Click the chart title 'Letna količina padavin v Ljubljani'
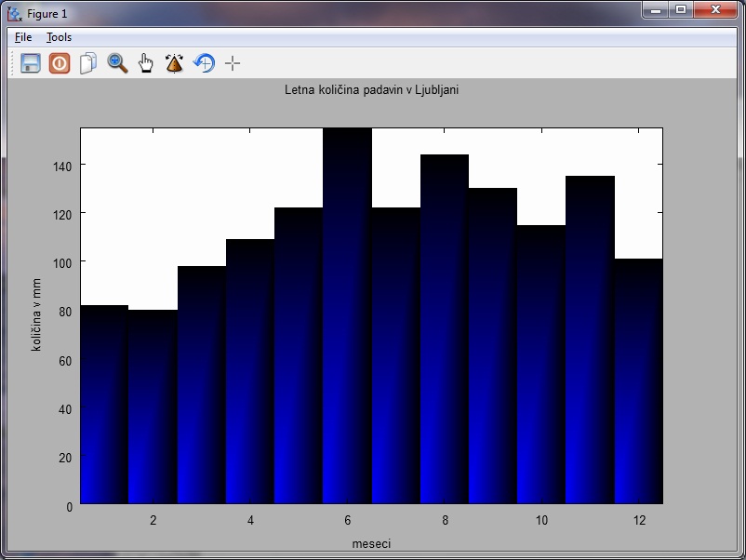The image size is (746, 560). pos(372,90)
